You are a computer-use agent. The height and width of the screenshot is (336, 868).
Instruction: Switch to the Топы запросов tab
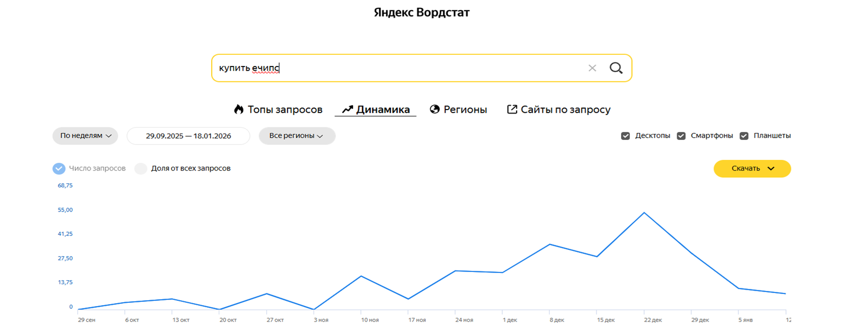[284, 110]
